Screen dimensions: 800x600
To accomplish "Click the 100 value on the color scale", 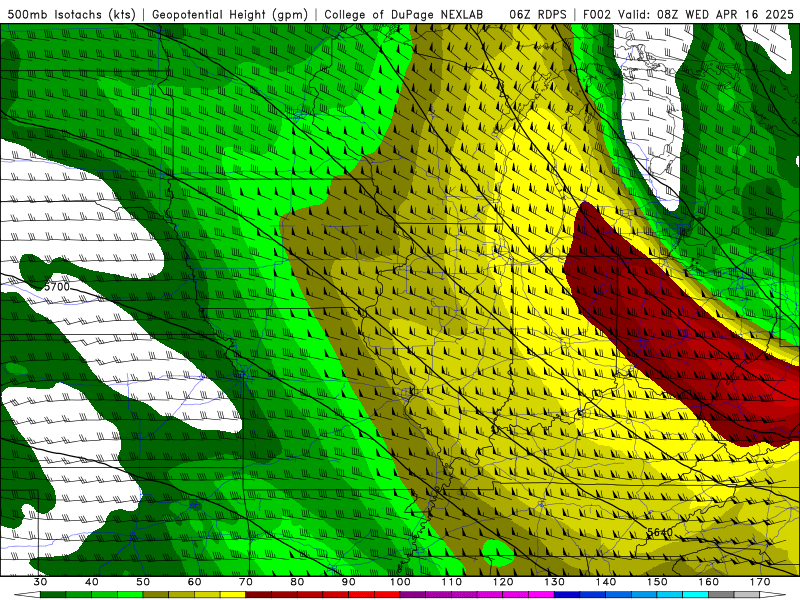I will [x=400, y=582].
